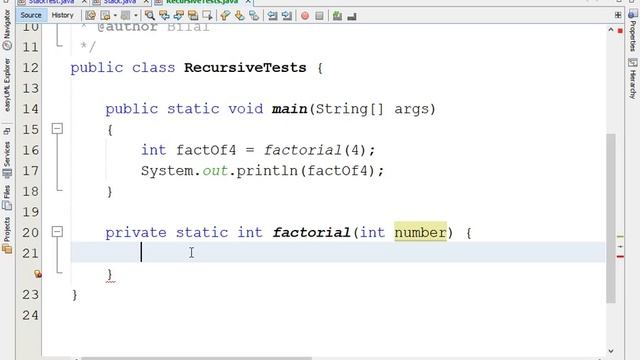Click the class name 'RecursiveTests'

(245, 68)
